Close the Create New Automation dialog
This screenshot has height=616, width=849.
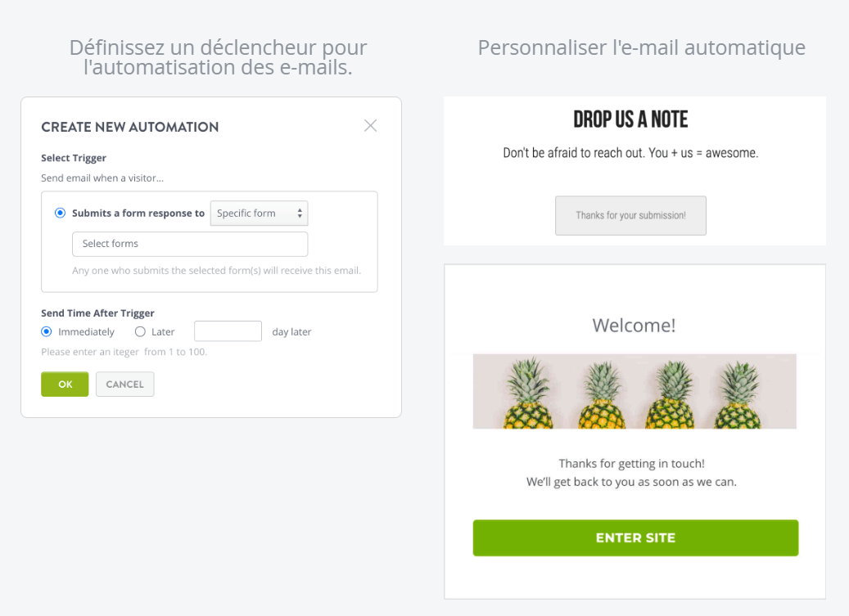pyautogui.click(x=370, y=125)
